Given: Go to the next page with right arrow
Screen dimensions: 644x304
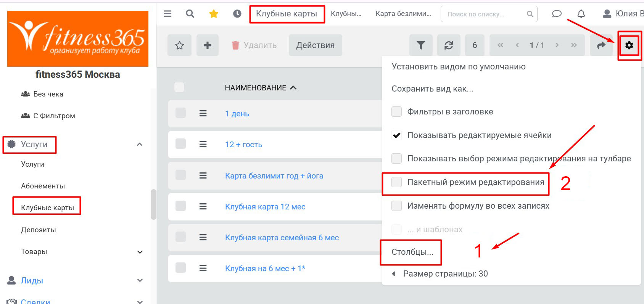Looking at the screenshot, I should tap(557, 45).
